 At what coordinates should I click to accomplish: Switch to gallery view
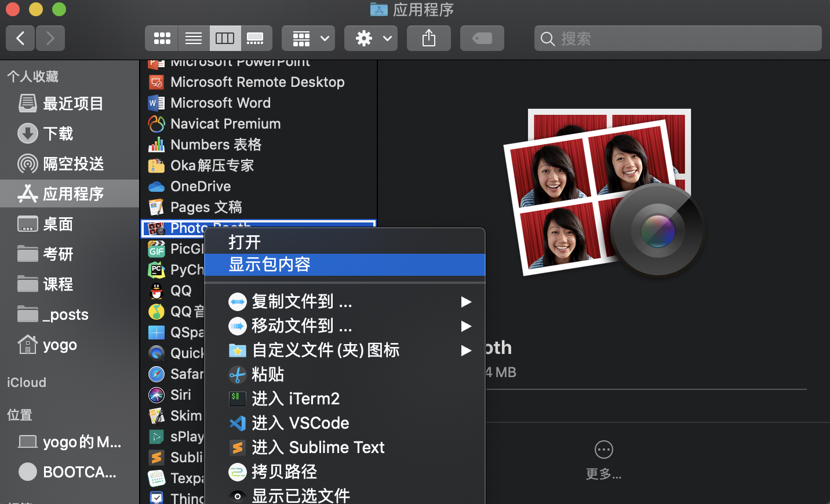(x=256, y=38)
